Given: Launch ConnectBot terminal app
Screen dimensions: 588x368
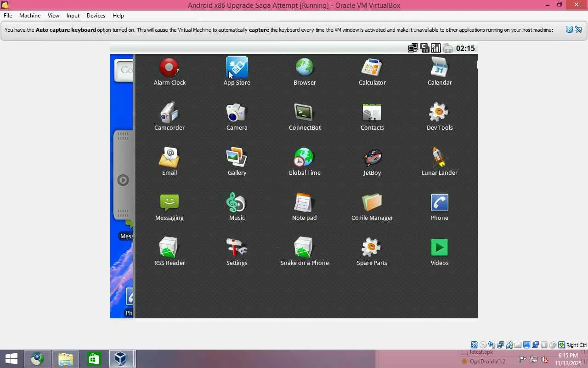Looking at the screenshot, I should [x=305, y=117].
